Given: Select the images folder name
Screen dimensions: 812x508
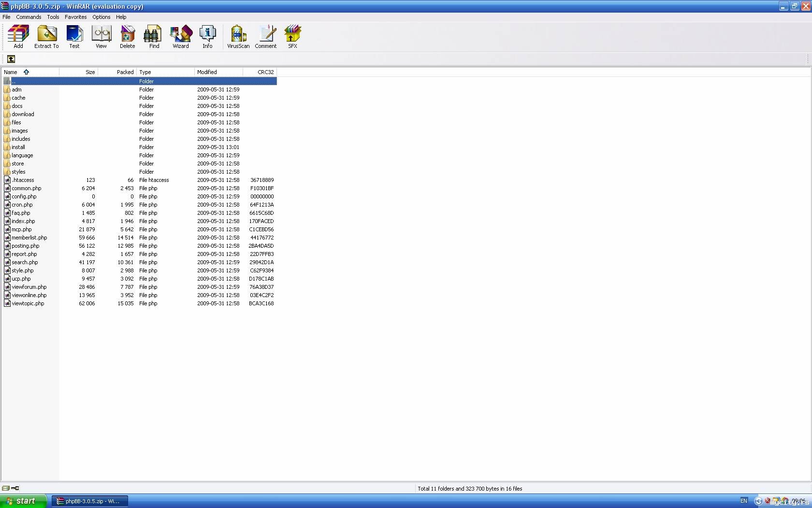Looking at the screenshot, I should [x=20, y=131].
